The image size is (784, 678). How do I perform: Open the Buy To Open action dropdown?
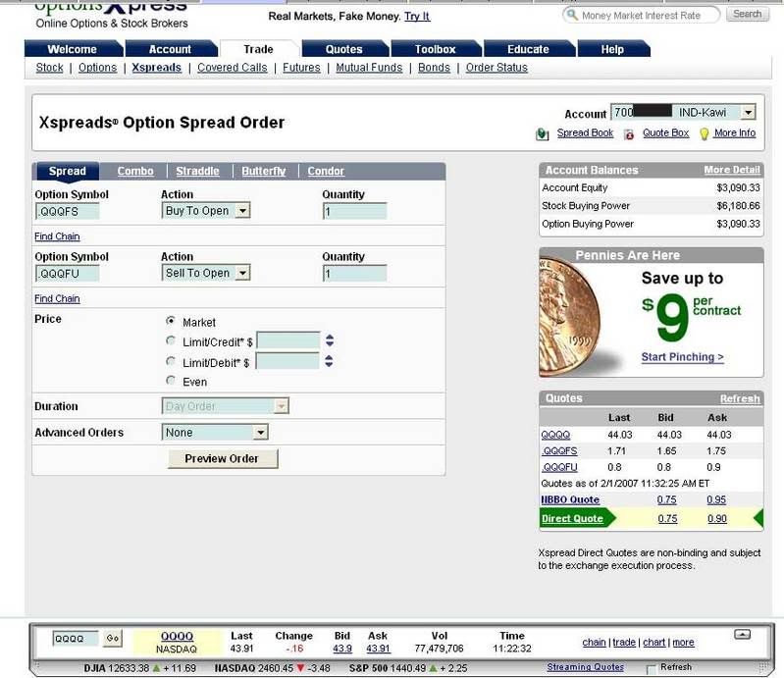[242, 211]
